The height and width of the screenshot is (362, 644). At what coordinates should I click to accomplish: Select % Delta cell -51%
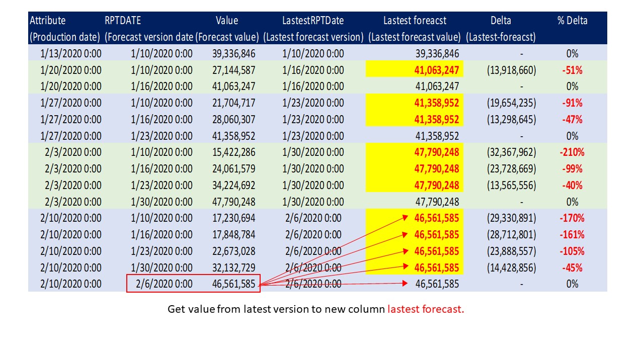click(572, 70)
